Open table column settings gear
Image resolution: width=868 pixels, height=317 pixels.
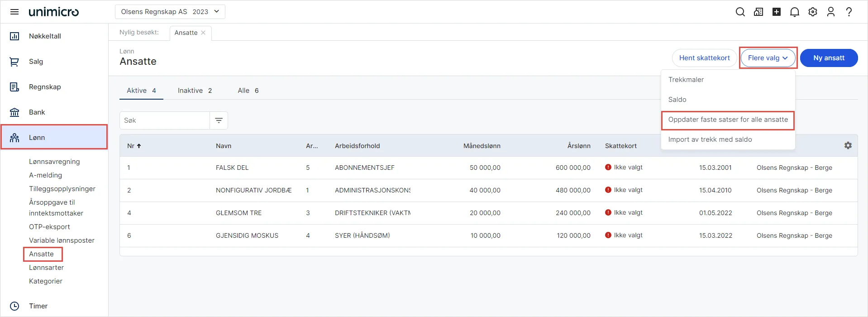[848, 145]
